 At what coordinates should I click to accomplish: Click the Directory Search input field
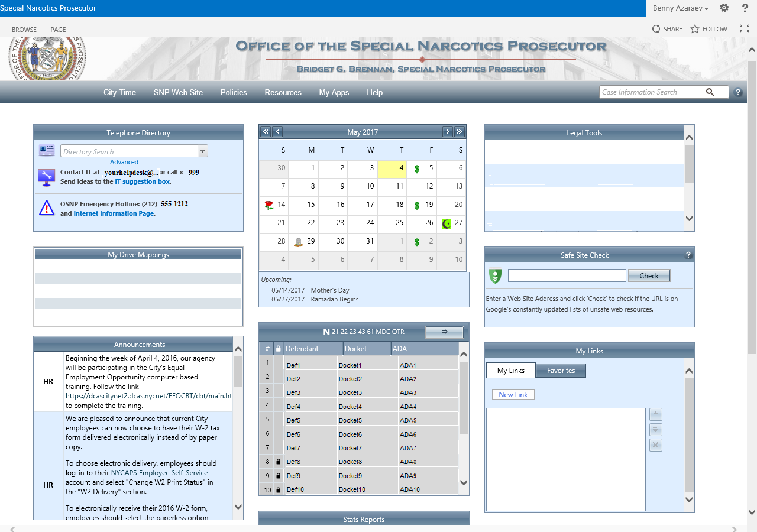coord(129,151)
